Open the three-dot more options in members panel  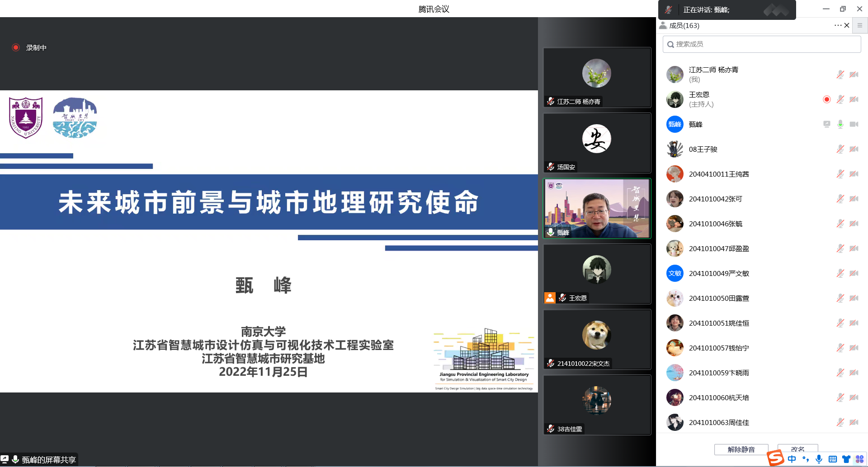tap(838, 25)
